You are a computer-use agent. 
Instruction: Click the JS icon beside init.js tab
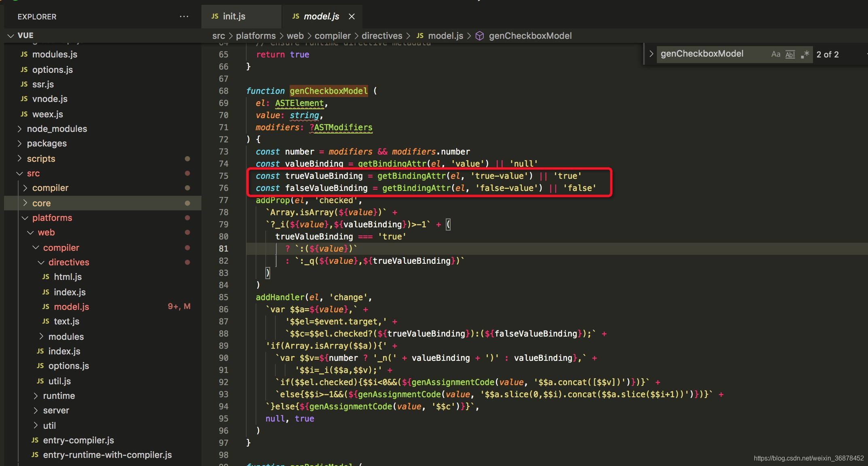[x=214, y=16]
